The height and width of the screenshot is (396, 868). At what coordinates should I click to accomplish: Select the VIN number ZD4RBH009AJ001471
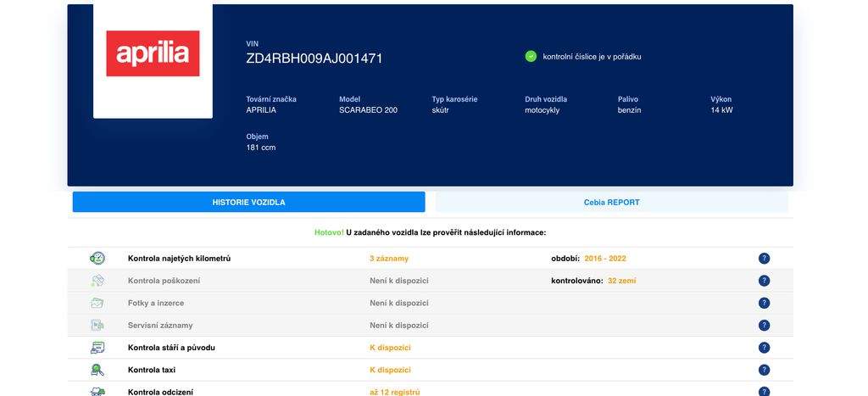[314, 59]
